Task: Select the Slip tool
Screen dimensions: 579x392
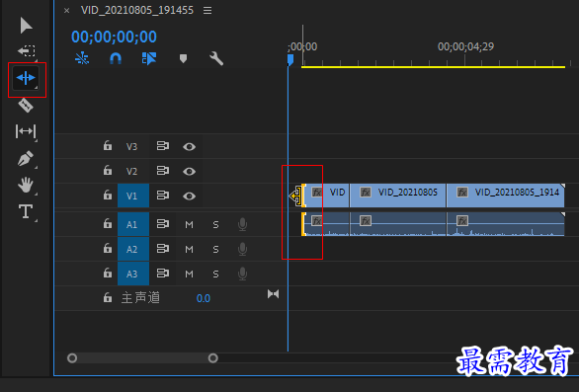Action: pyautogui.click(x=26, y=131)
